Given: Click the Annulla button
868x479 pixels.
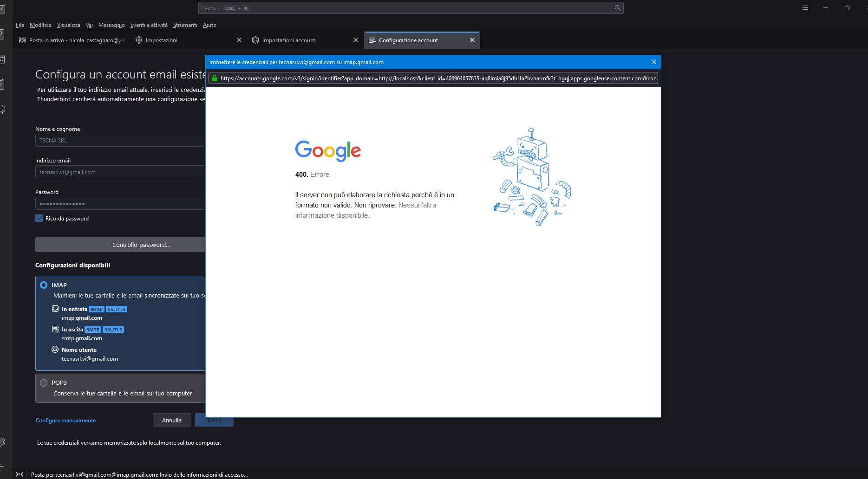Looking at the screenshot, I should tap(172, 420).
